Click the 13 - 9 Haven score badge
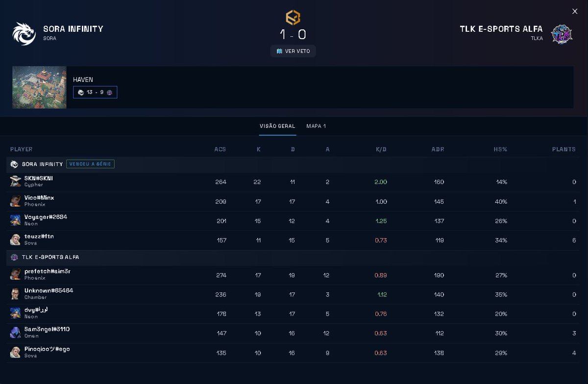The height and width of the screenshot is (384, 588). (95, 92)
